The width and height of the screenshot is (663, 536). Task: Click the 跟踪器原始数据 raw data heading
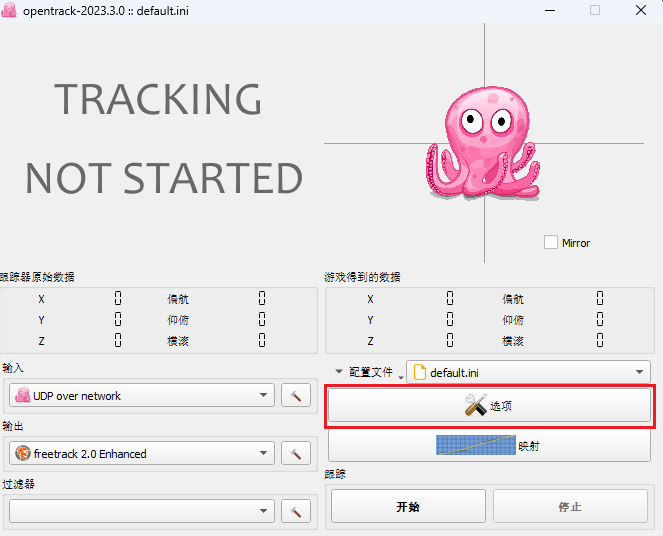(x=37, y=277)
